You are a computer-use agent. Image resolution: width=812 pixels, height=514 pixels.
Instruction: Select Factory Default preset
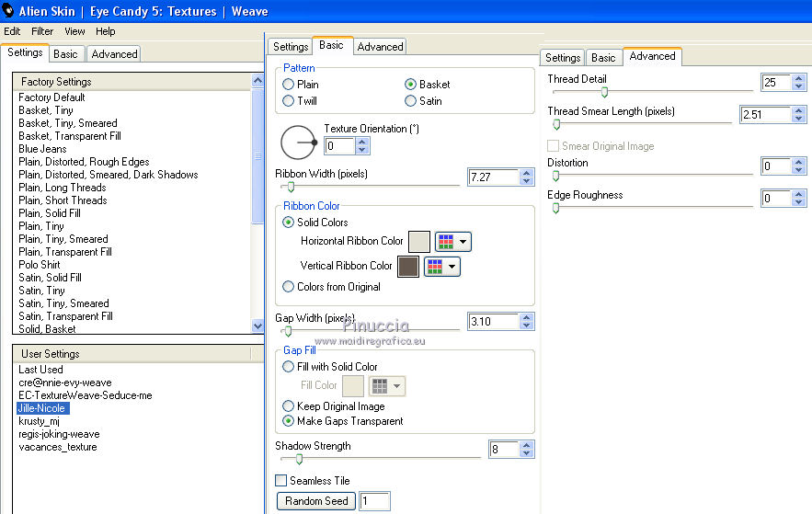(x=51, y=97)
